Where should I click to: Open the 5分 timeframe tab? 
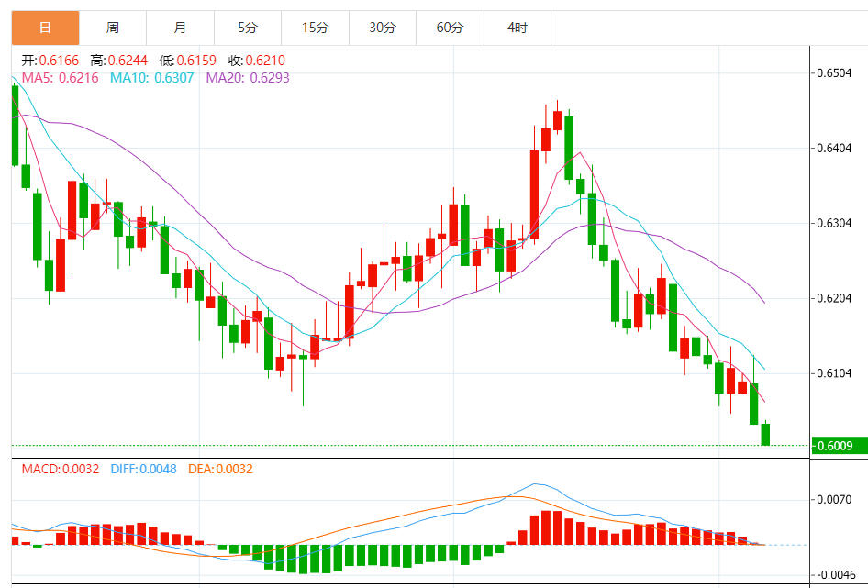pos(248,28)
